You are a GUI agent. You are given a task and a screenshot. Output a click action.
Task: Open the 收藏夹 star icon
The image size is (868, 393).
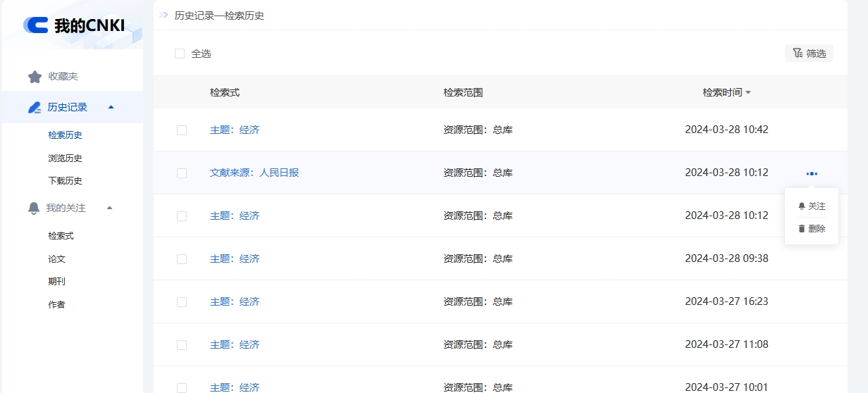tap(35, 77)
